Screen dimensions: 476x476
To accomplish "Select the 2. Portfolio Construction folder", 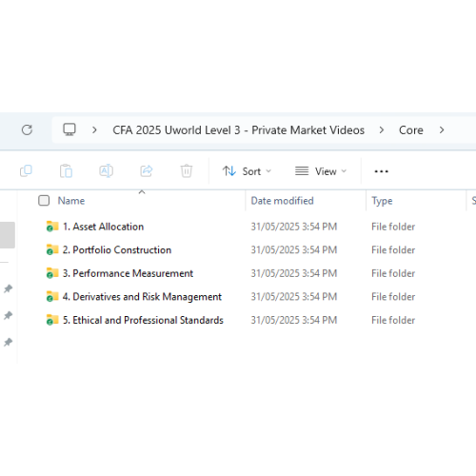I will (x=117, y=249).
